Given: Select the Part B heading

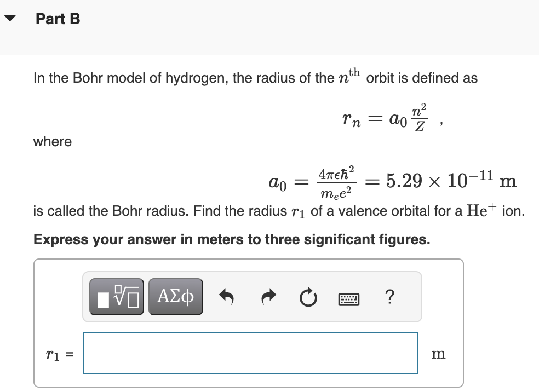Looking at the screenshot, I should [57, 18].
